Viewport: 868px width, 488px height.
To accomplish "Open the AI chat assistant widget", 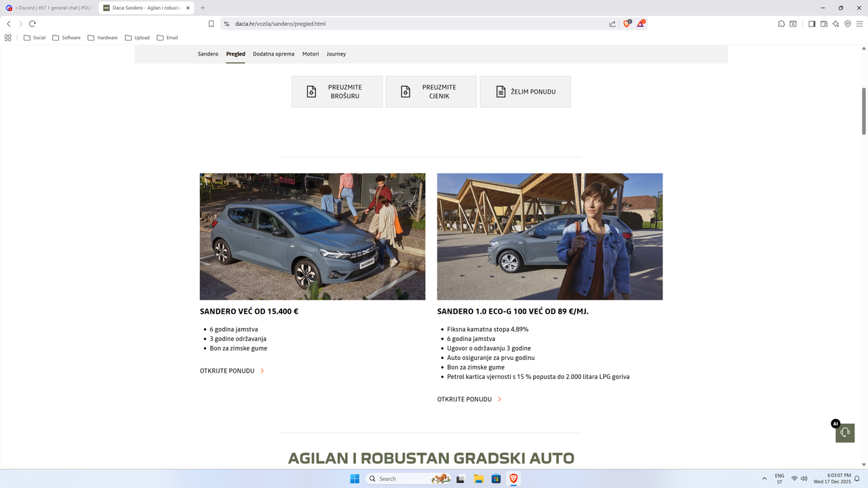I will click(x=845, y=432).
